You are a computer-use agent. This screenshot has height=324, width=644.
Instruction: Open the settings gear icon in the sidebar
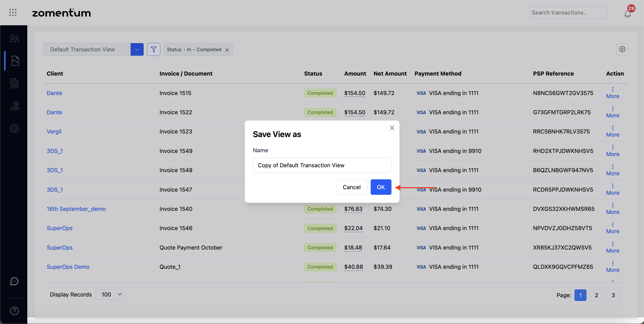pos(14,128)
